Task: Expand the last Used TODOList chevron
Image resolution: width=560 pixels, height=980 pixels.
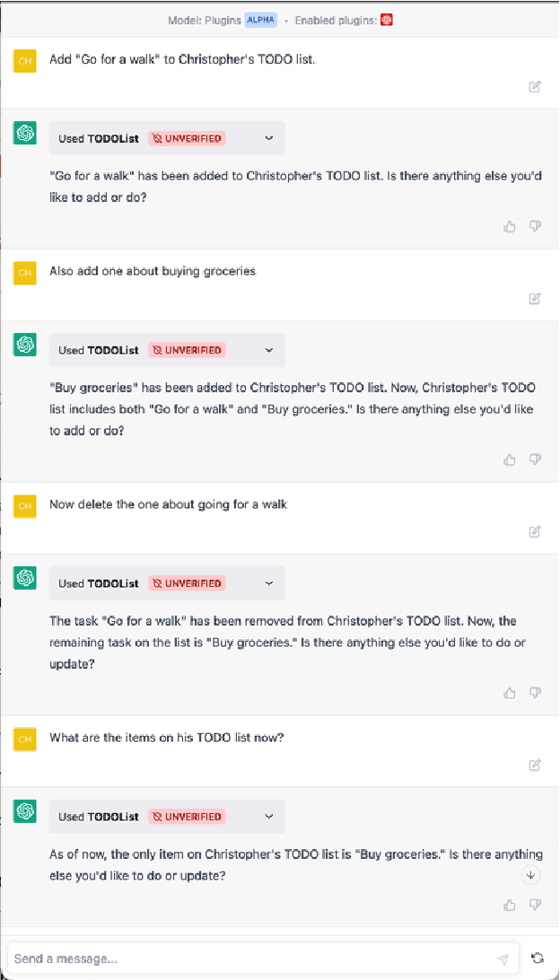Action: (x=268, y=817)
